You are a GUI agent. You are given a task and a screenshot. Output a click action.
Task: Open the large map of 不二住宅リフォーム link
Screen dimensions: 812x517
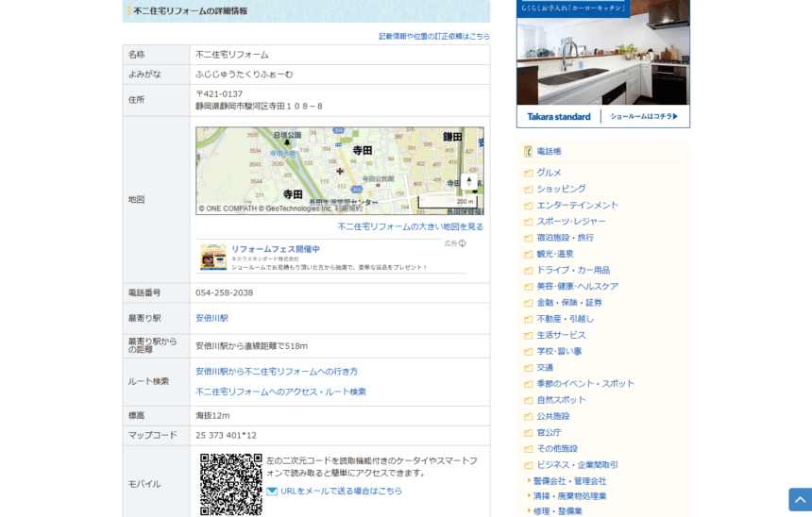coord(410,227)
